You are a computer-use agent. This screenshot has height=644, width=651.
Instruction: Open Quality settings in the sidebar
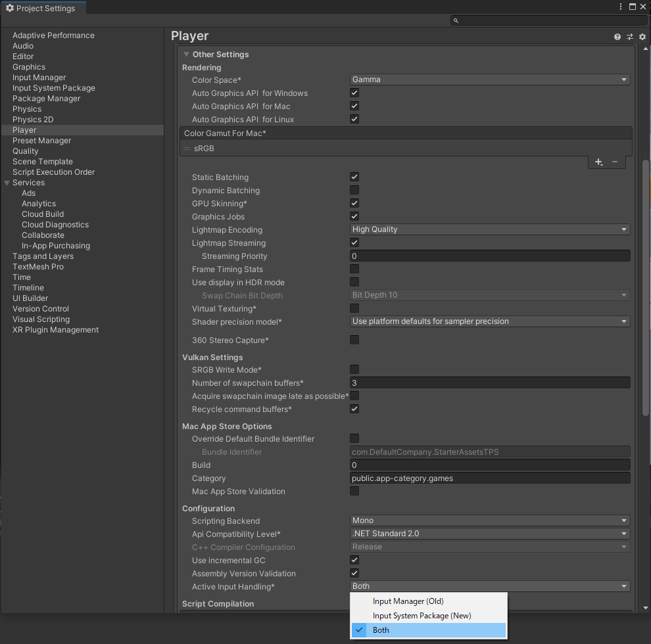point(26,151)
